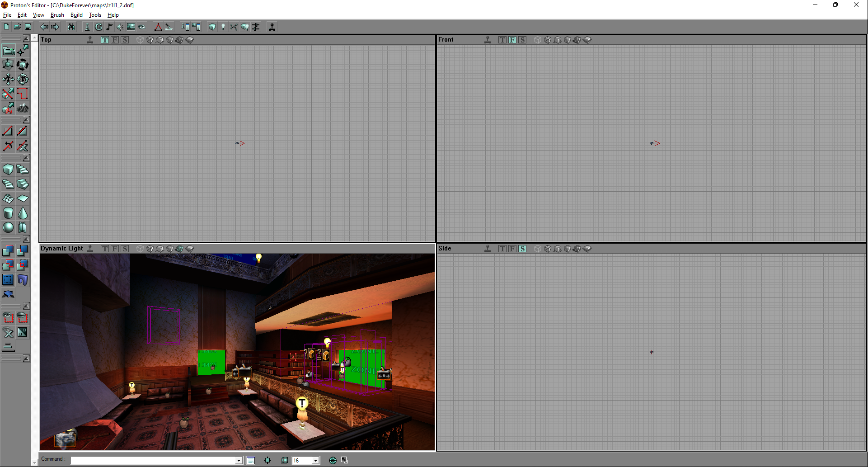The height and width of the screenshot is (467, 868).
Task: Click the Cone brush builder
Action: point(23,213)
